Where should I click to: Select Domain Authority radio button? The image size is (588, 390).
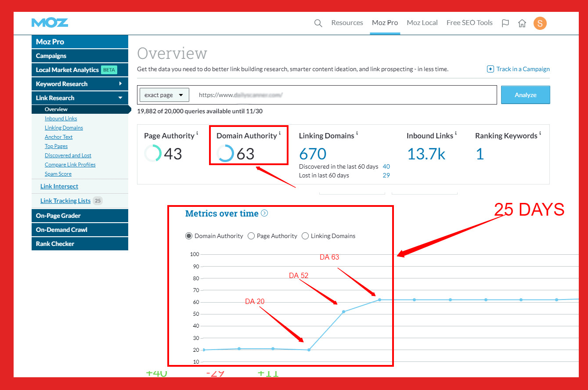point(189,236)
